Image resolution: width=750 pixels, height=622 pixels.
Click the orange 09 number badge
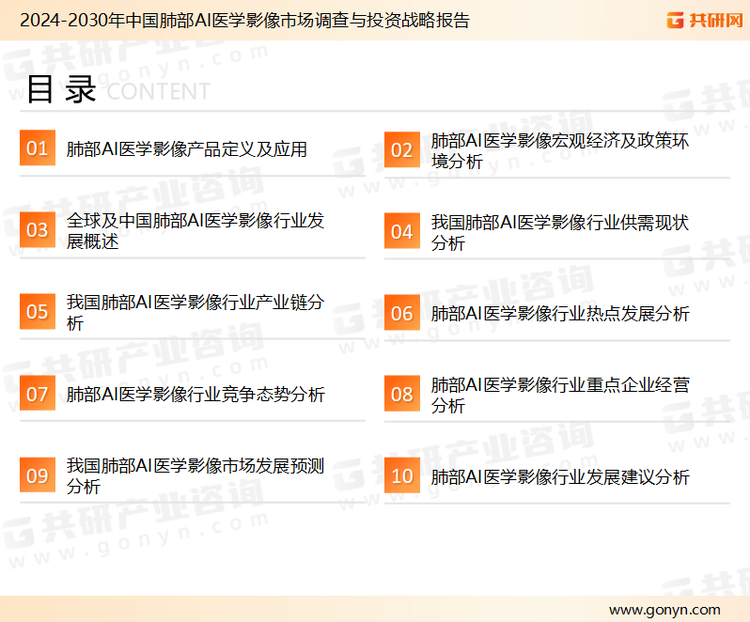coord(37,475)
